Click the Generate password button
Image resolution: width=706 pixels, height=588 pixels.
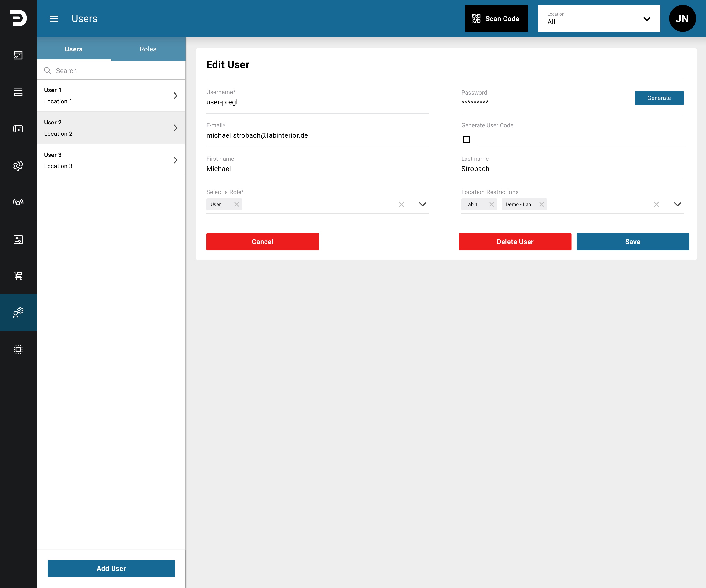(659, 98)
